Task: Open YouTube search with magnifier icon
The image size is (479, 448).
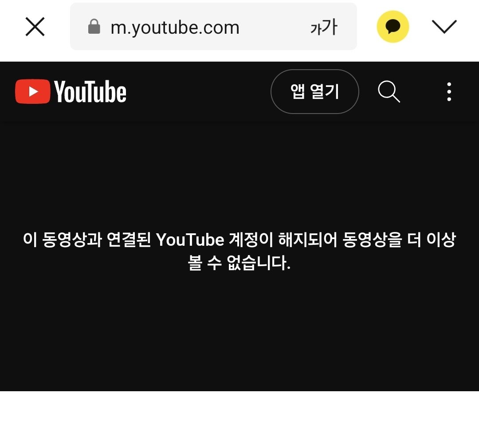Action: point(389,91)
